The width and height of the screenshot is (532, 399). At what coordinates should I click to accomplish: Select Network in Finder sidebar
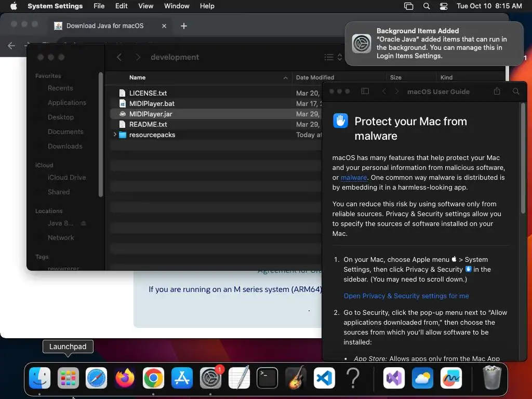[61, 238]
